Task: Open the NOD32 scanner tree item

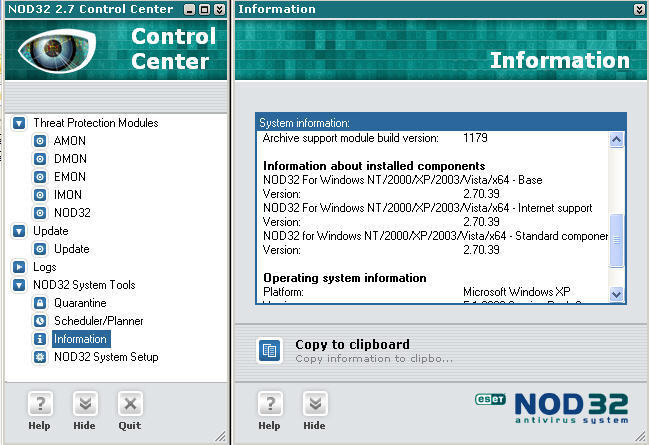Action: (72, 213)
